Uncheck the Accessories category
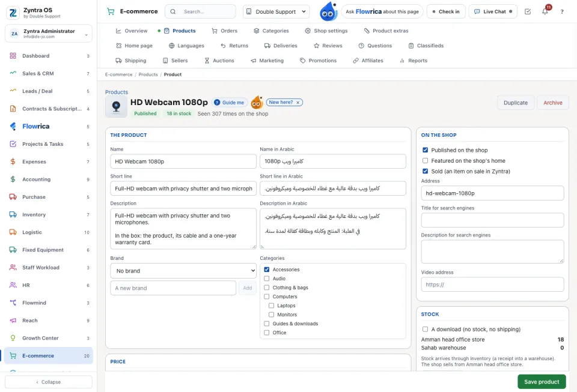Image resolution: width=577 pixels, height=392 pixels. [267, 270]
